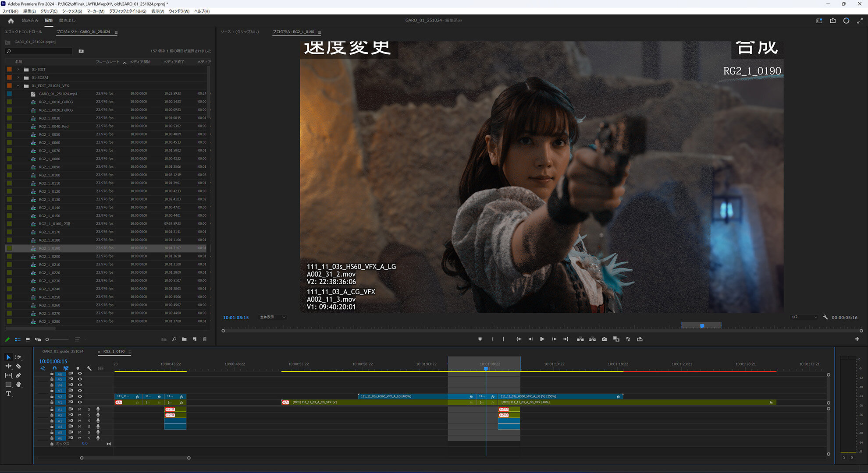Click the Export Frame camera icon

click(604, 339)
